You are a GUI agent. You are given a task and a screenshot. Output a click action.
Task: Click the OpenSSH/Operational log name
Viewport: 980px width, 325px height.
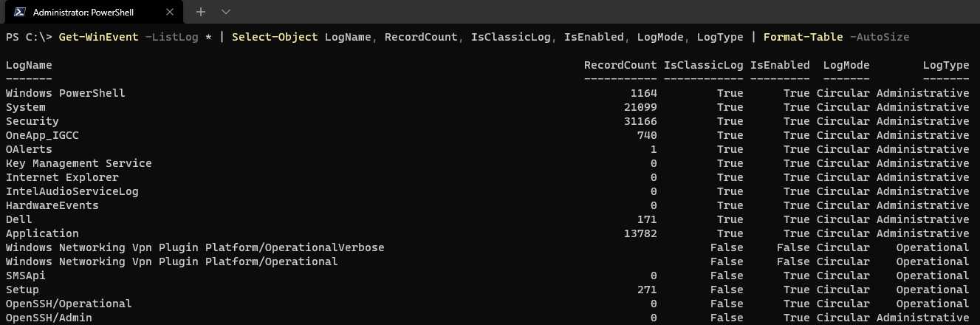[x=69, y=304]
